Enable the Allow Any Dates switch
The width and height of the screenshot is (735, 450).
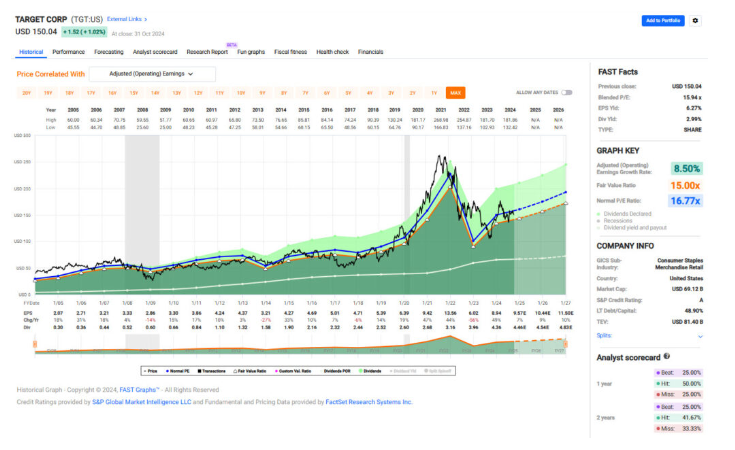567,92
